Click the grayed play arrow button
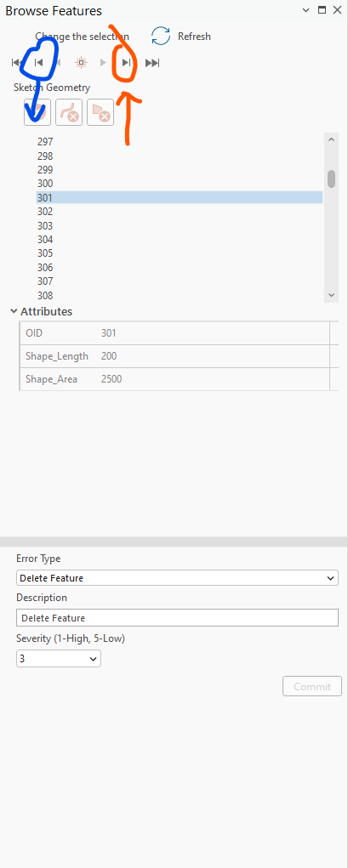348x868 pixels. point(103,63)
